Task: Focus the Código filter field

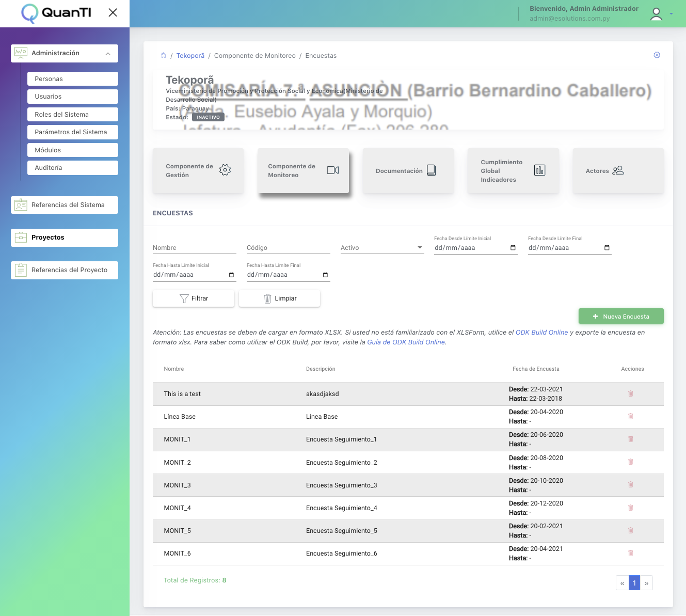Action: pos(289,248)
